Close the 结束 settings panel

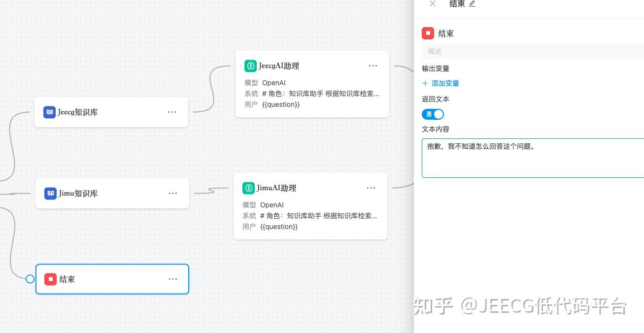click(x=433, y=3)
